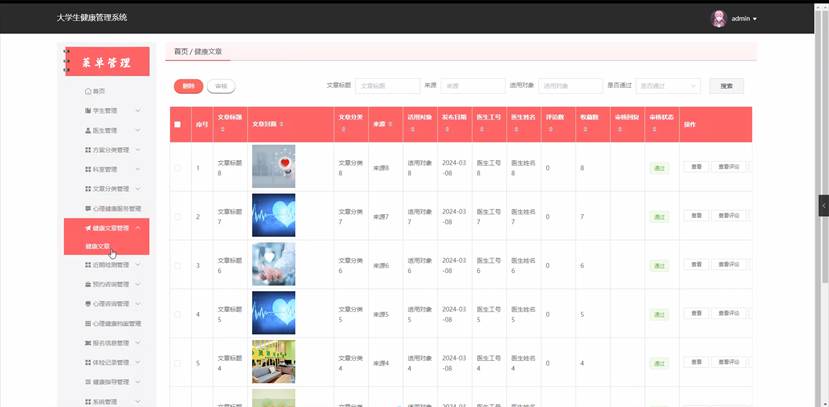Image resolution: width=829 pixels, height=407 pixels.
Task: Collapse the 健康文章管理 menu chevron
Action: (x=137, y=228)
